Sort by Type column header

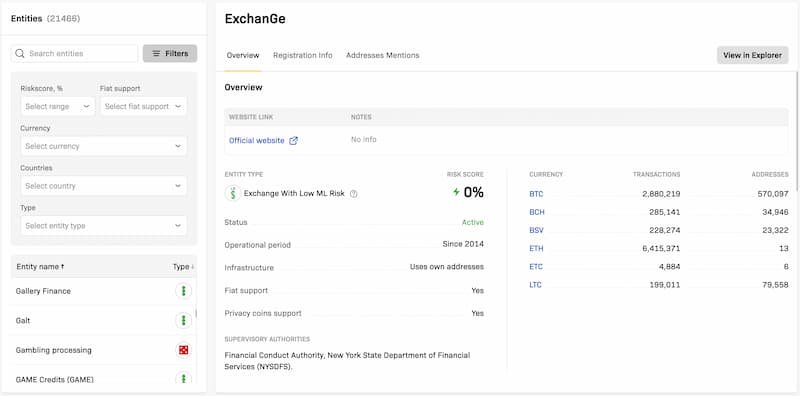(x=183, y=267)
